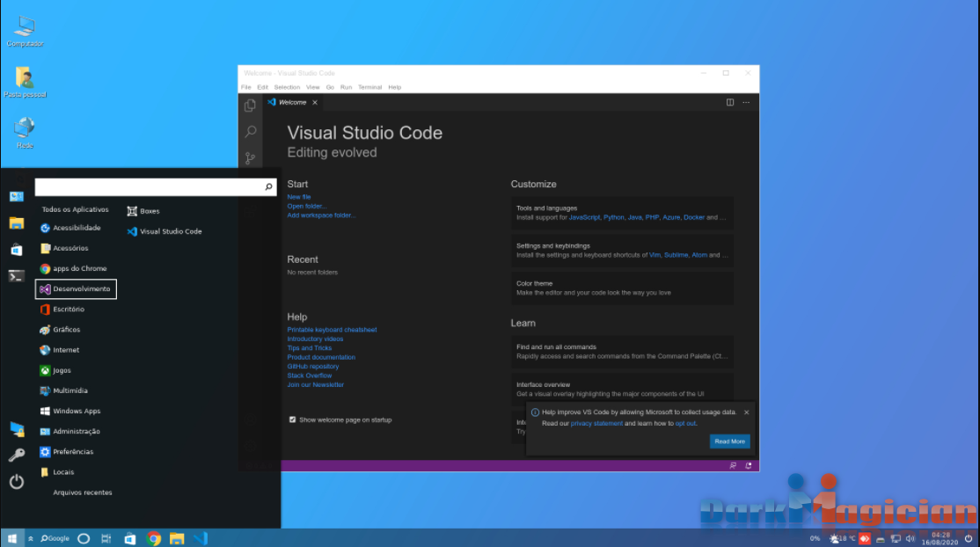Open the Explorer view in VS Code activity bar
Image resolution: width=980 pixels, height=547 pixels.
[x=250, y=106]
